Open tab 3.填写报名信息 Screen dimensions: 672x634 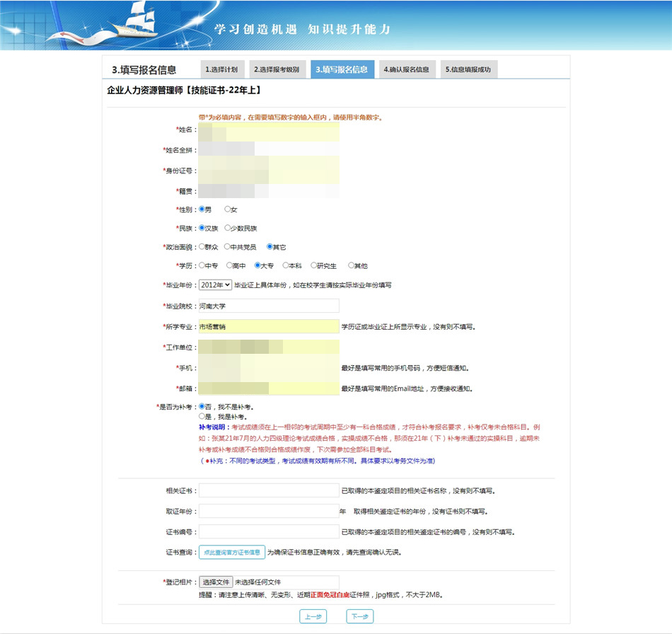click(x=342, y=69)
